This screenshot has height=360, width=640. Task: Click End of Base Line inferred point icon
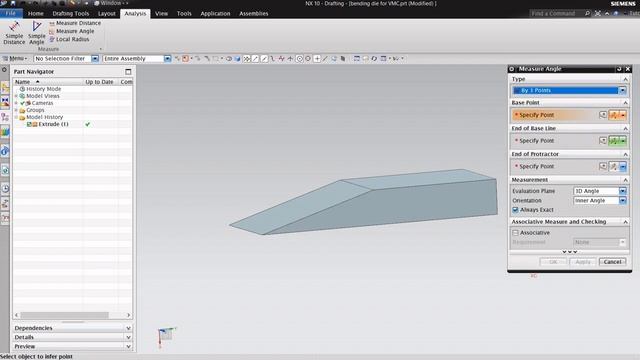click(613, 141)
